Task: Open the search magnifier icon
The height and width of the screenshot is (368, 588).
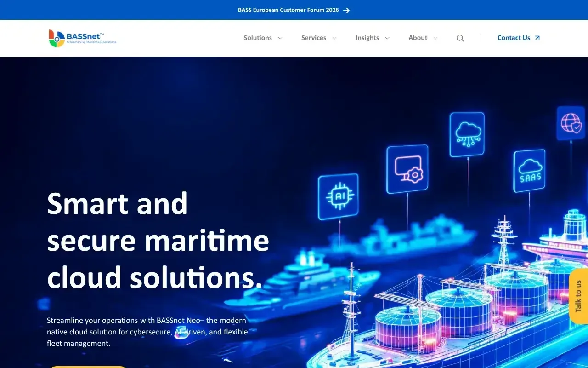Action: click(460, 38)
